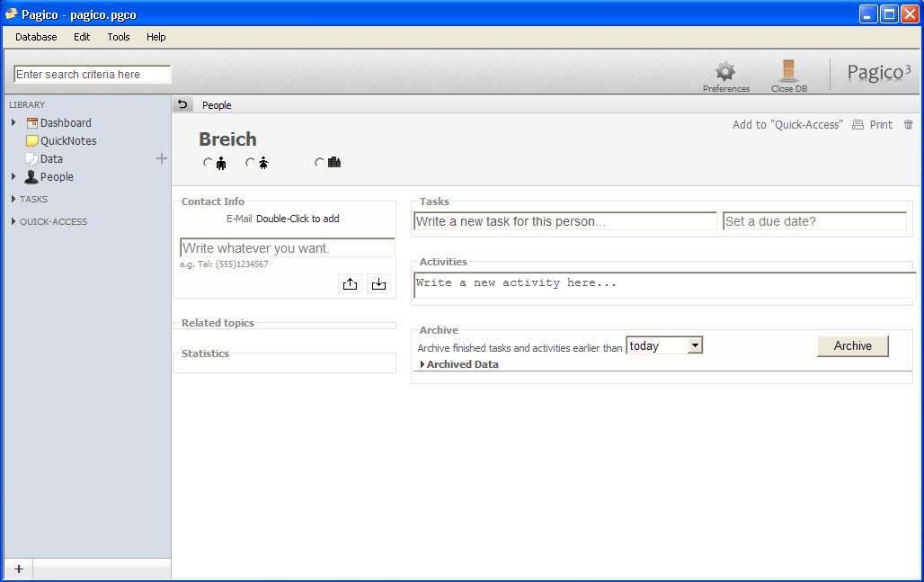Click the export contact upload icon
The height and width of the screenshot is (582, 924).
[x=350, y=283]
